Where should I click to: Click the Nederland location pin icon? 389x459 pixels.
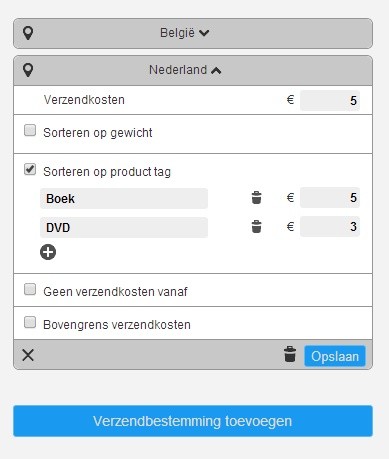(x=28, y=70)
